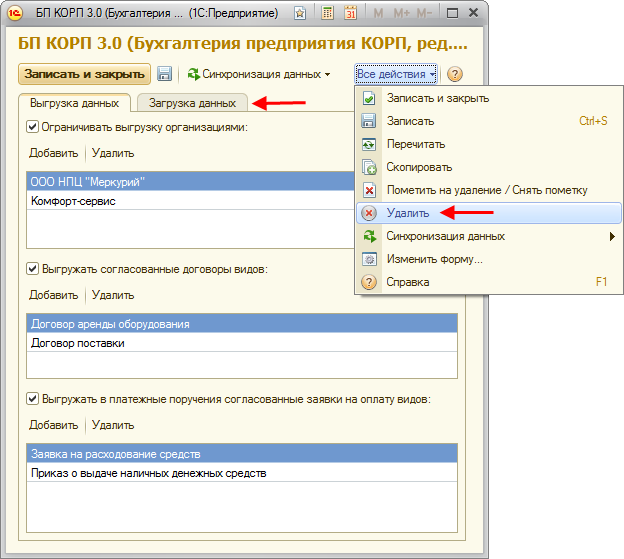The width and height of the screenshot is (624, 559).
Task: Click the M- memory subtract button
Action: click(424, 13)
